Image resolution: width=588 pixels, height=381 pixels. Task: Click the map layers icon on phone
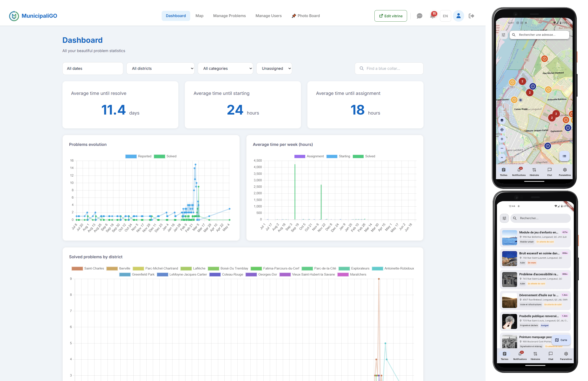point(502,120)
